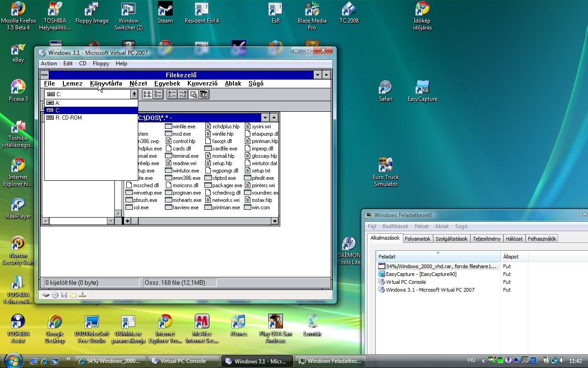This screenshot has height=368, width=588.
Task: Select drive C: in the drive list
Action: pos(91,110)
